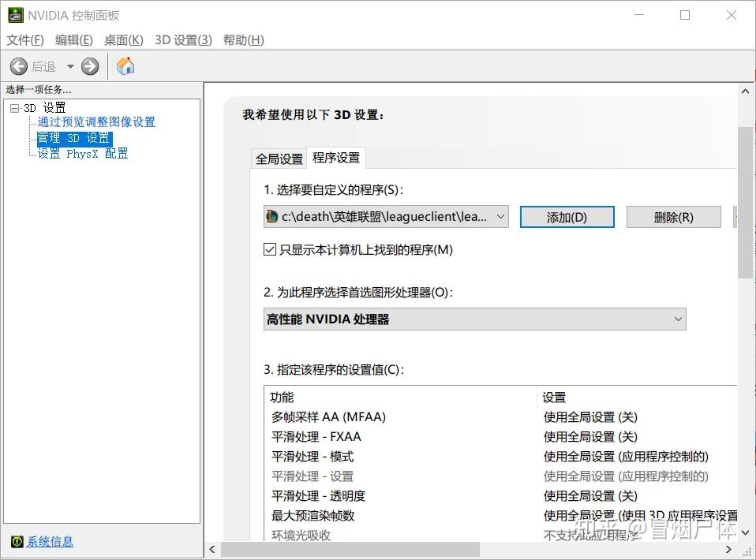
Task: Close the NVIDIA control panel window
Action: 732,15
